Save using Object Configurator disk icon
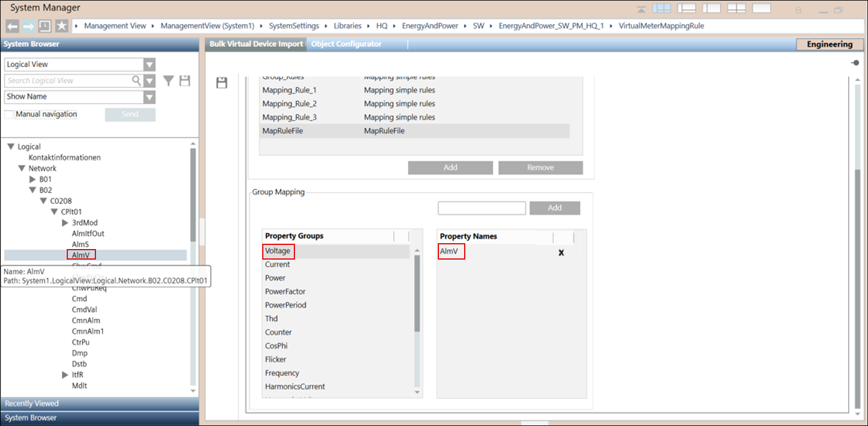The width and height of the screenshot is (868, 426). tap(222, 83)
